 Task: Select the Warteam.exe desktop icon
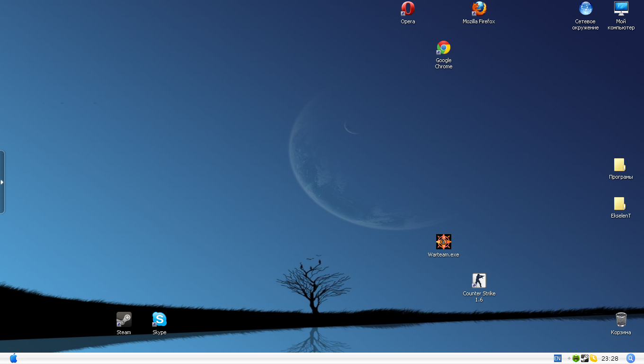click(x=444, y=242)
